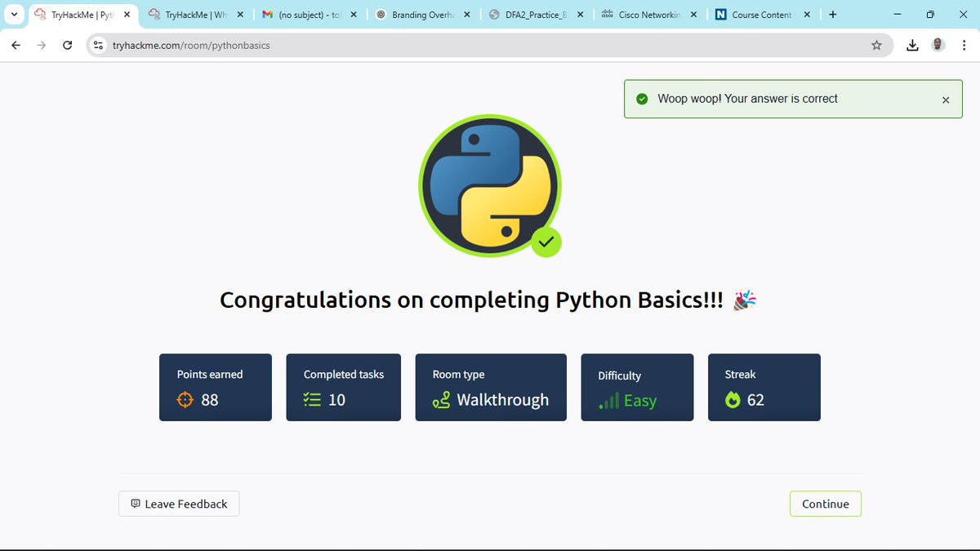The image size is (980, 551).
Task: Switch to the Branding Overhaul tab
Action: pyautogui.click(x=422, y=15)
